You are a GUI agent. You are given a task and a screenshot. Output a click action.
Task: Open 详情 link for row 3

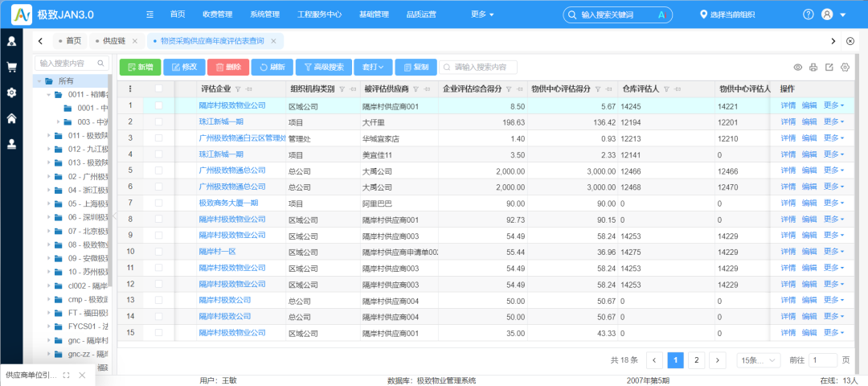pyautogui.click(x=788, y=138)
